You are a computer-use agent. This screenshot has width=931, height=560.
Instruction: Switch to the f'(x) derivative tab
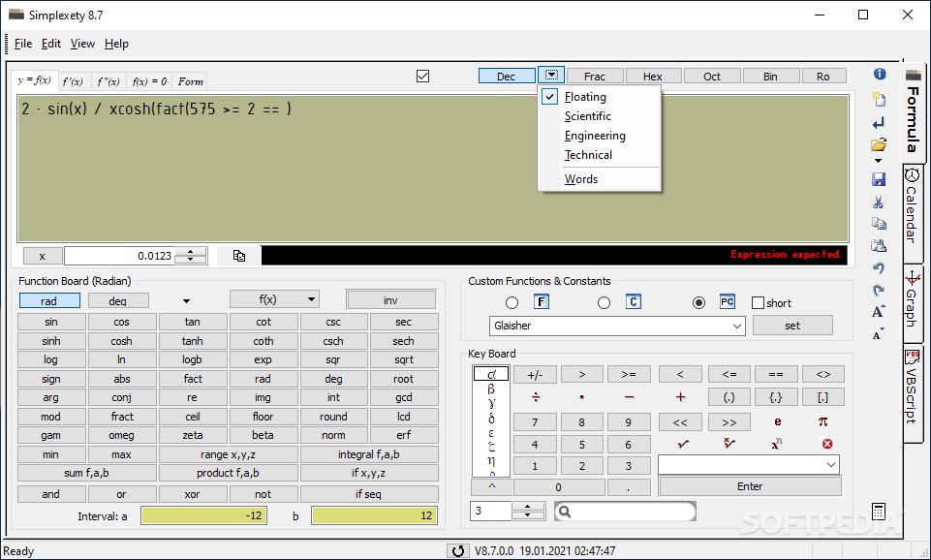click(73, 81)
